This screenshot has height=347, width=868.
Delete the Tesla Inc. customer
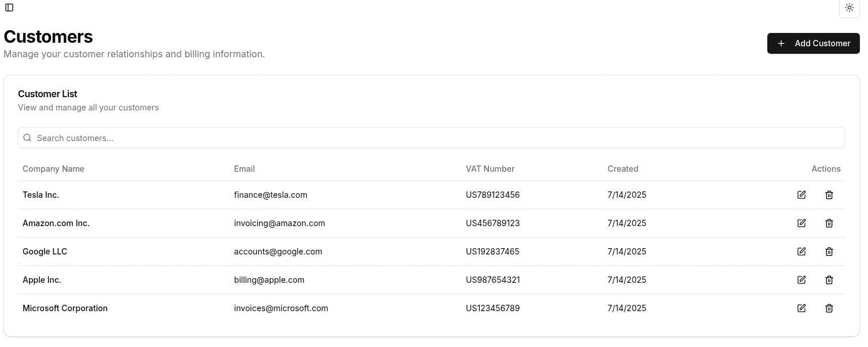pyautogui.click(x=829, y=195)
